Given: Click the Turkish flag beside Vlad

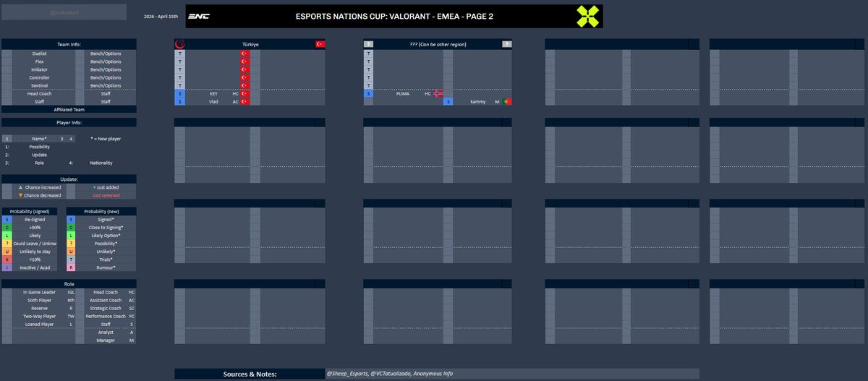Looking at the screenshot, I should (x=244, y=102).
